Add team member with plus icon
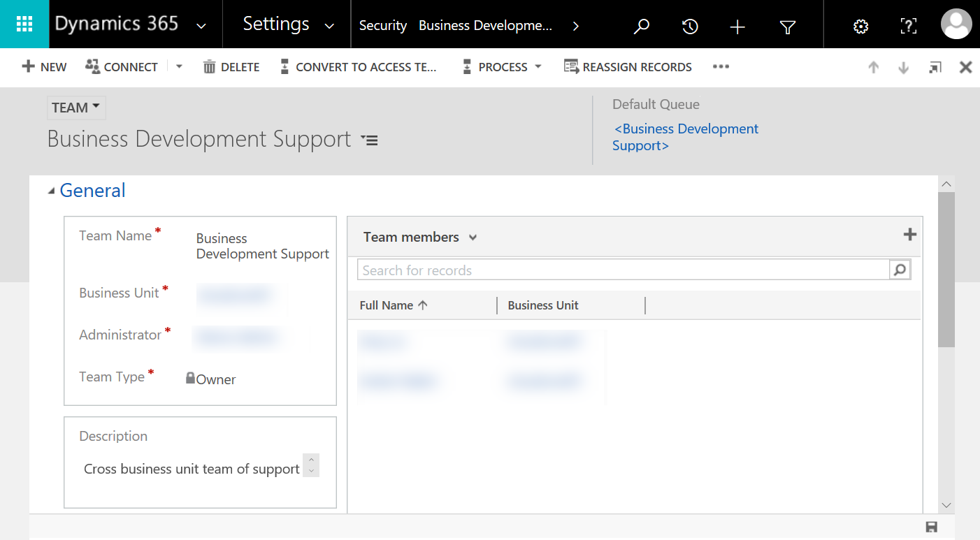980x540 pixels. tap(909, 235)
